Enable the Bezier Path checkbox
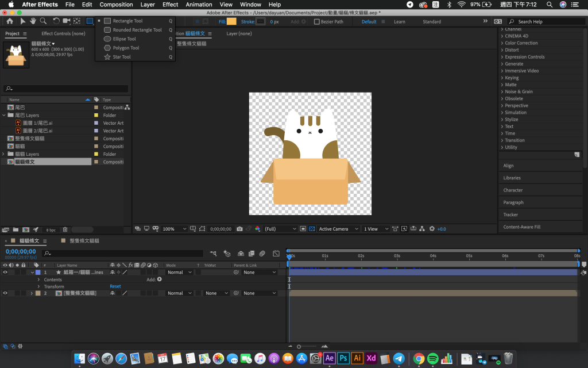Screen dimensions: 588x368 [317, 22]
